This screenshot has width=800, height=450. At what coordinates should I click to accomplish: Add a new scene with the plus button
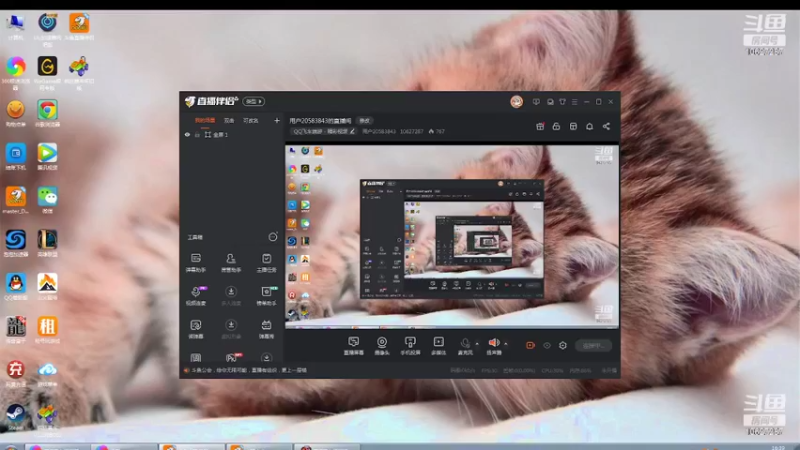pos(277,120)
